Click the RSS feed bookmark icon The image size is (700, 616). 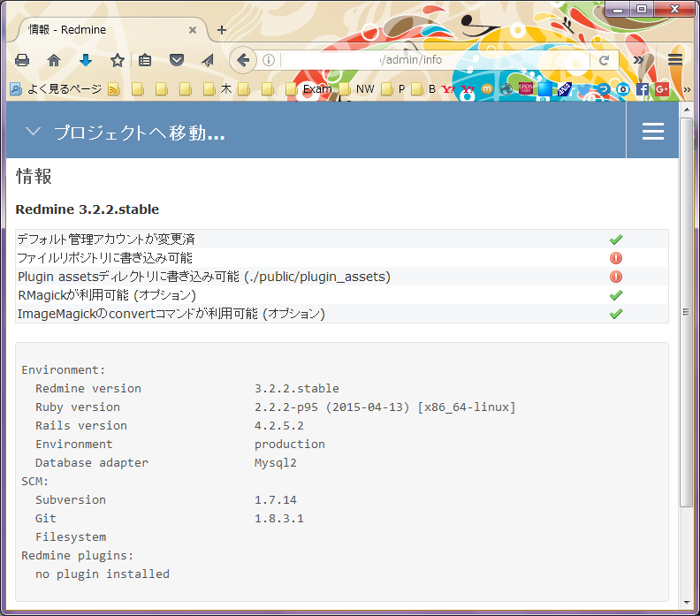[x=114, y=89]
